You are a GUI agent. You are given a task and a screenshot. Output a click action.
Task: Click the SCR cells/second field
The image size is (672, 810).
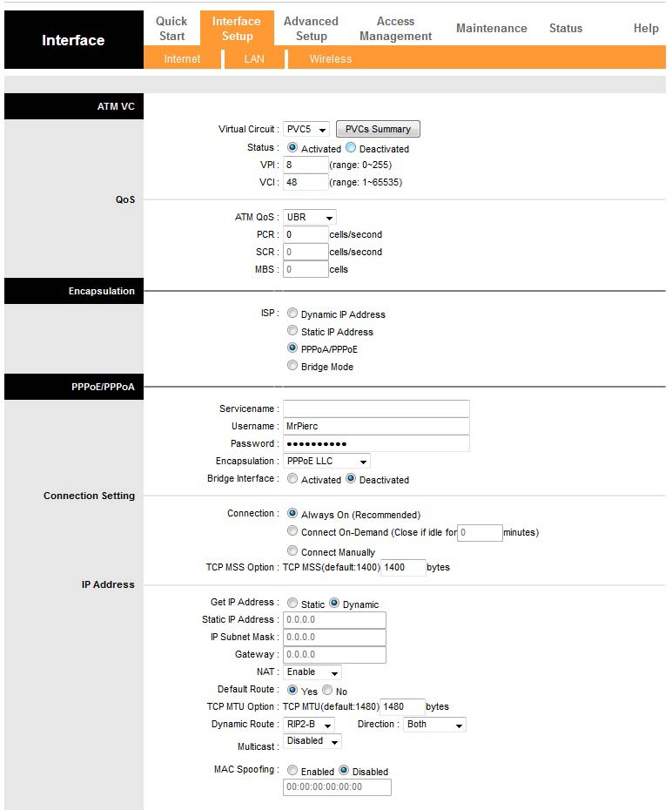(306, 252)
